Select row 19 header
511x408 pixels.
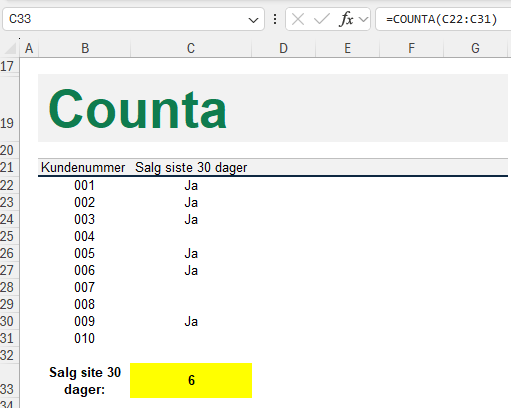[x=9, y=109]
